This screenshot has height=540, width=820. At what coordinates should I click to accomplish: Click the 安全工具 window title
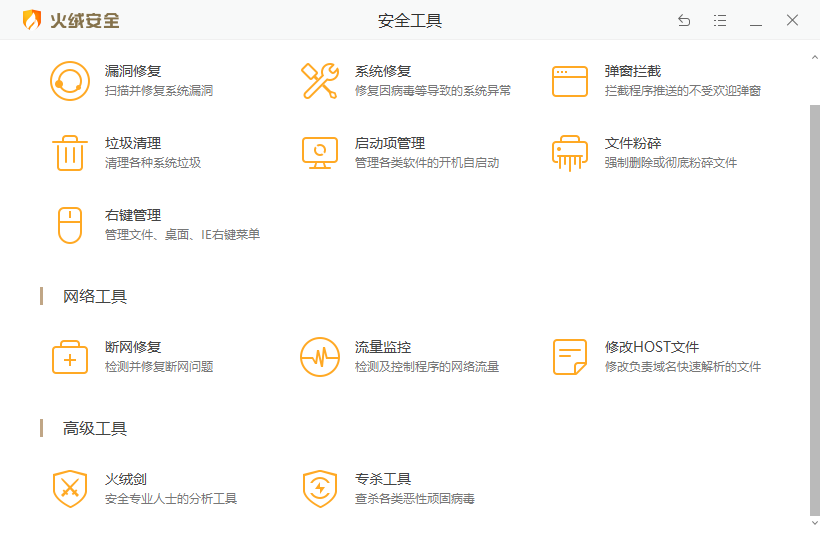410,21
